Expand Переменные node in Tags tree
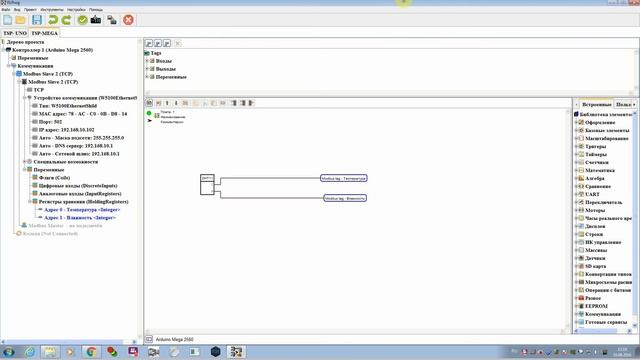This screenshot has width=640, height=360. [147, 77]
